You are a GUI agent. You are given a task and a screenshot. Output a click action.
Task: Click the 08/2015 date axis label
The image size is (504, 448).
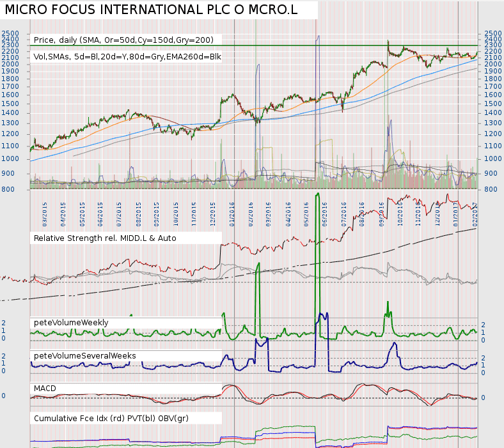pos(139,214)
